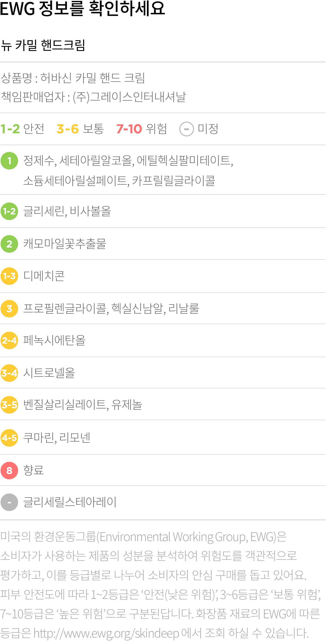Tap the red 7-10 위험 legend
This screenshot has height=644, width=326.
coord(141,129)
